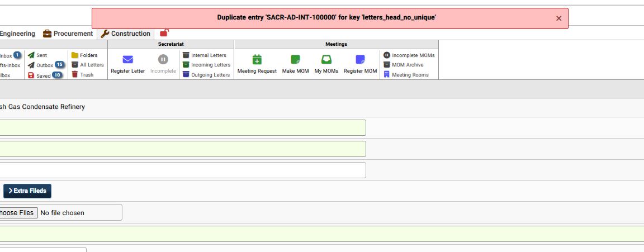Dismiss the duplicate entry error alert
This screenshot has height=252, width=644.
click(x=558, y=18)
